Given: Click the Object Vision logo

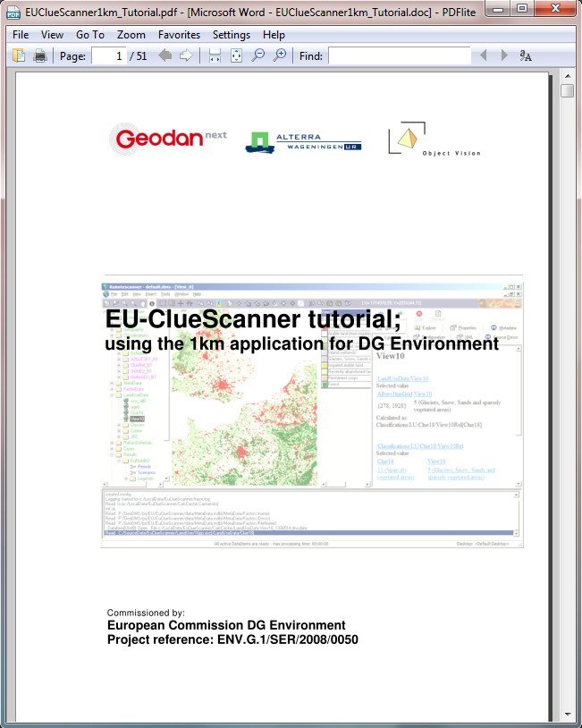Looking at the screenshot, I should click(x=434, y=139).
